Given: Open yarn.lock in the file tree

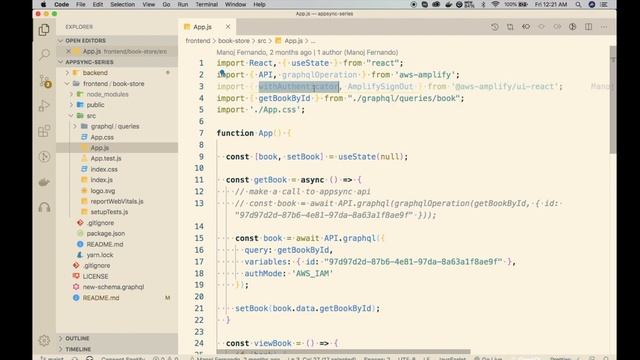Looking at the screenshot, I should click(100, 255).
